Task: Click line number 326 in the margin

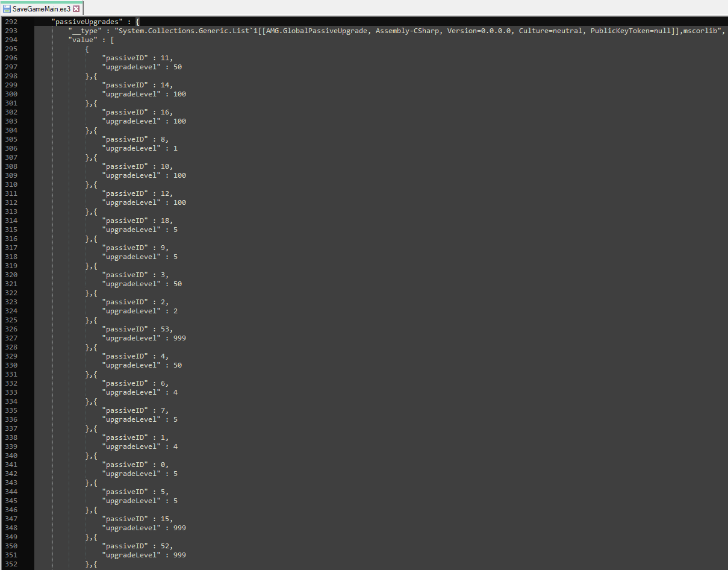Action: 11,329
